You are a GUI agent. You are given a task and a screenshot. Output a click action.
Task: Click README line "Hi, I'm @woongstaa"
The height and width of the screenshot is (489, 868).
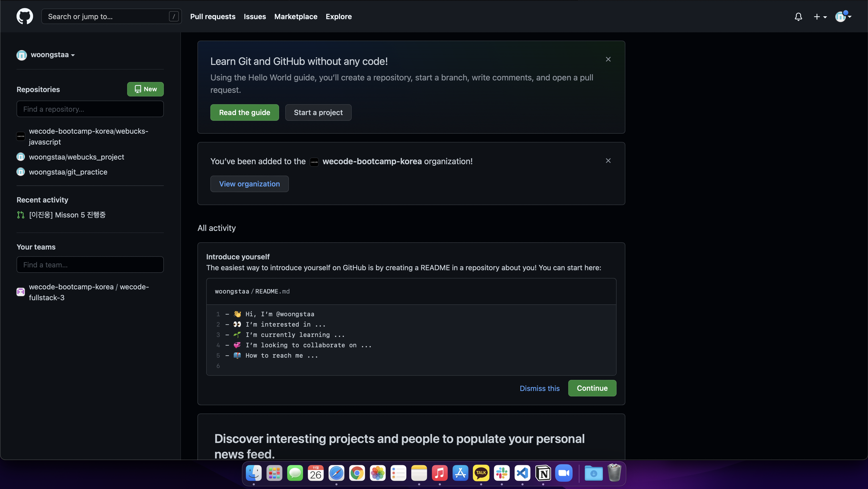point(280,314)
